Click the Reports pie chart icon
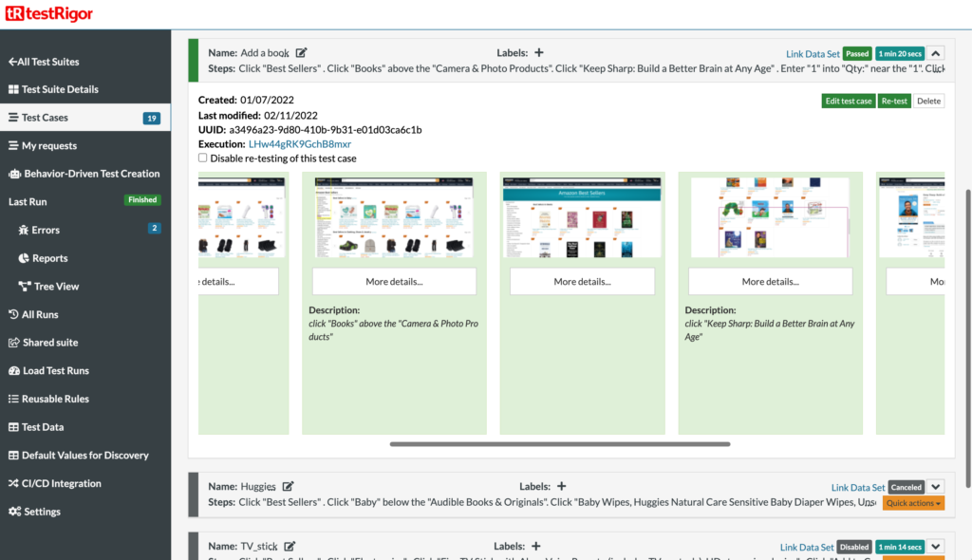This screenshot has height=560, width=972. [24, 258]
